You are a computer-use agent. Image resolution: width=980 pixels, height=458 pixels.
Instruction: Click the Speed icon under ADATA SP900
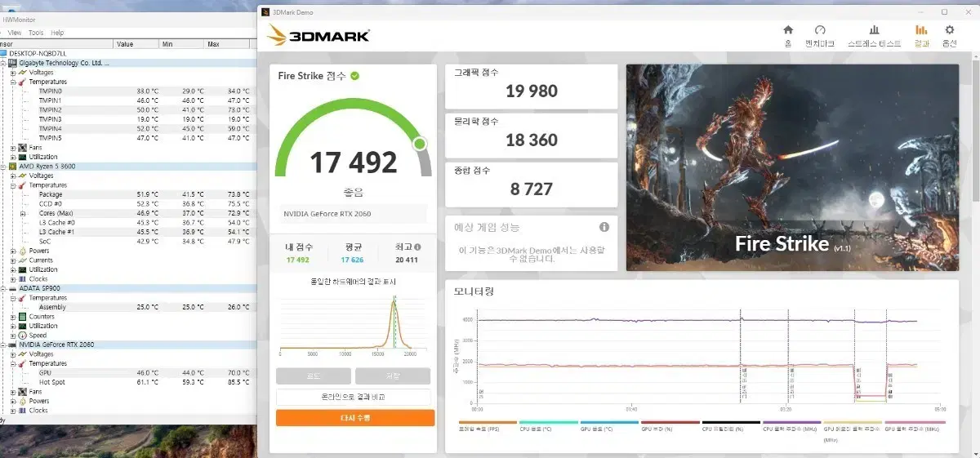22,336
